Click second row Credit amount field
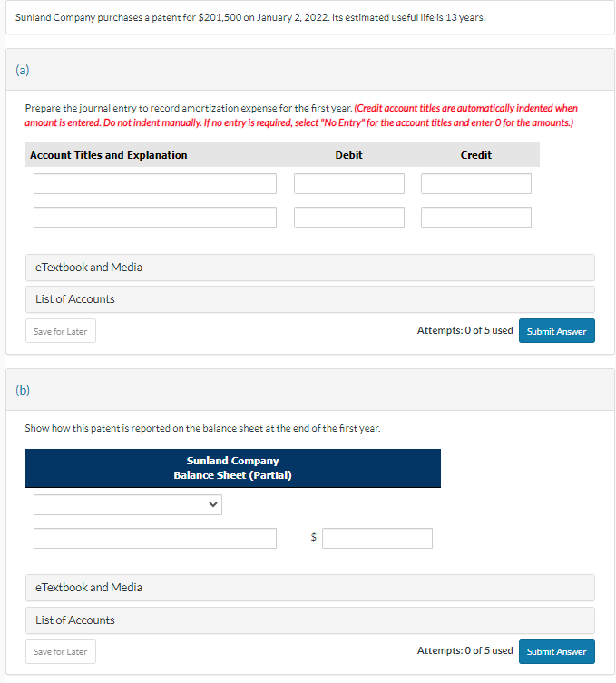Image resolution: width=616 pixels, height=683 pixels. click(x=476, y=218)
